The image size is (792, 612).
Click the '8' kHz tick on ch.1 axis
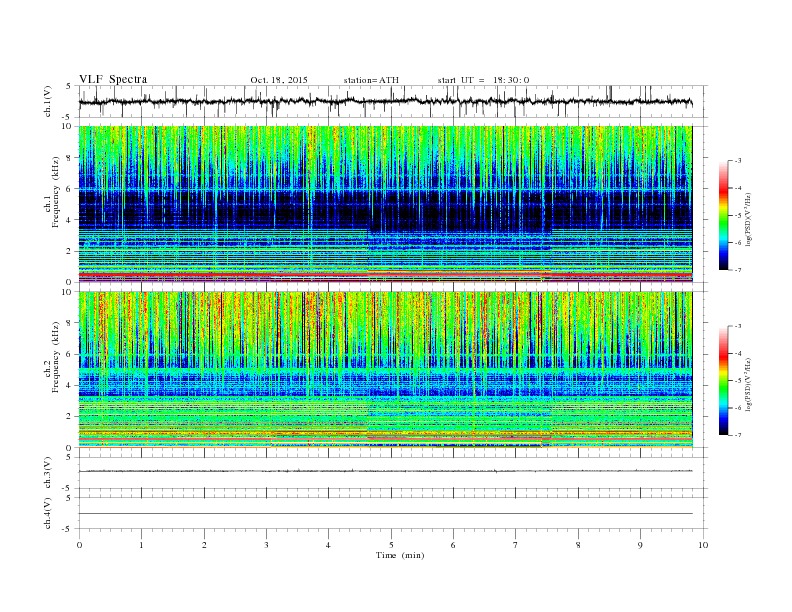point(69,158)
